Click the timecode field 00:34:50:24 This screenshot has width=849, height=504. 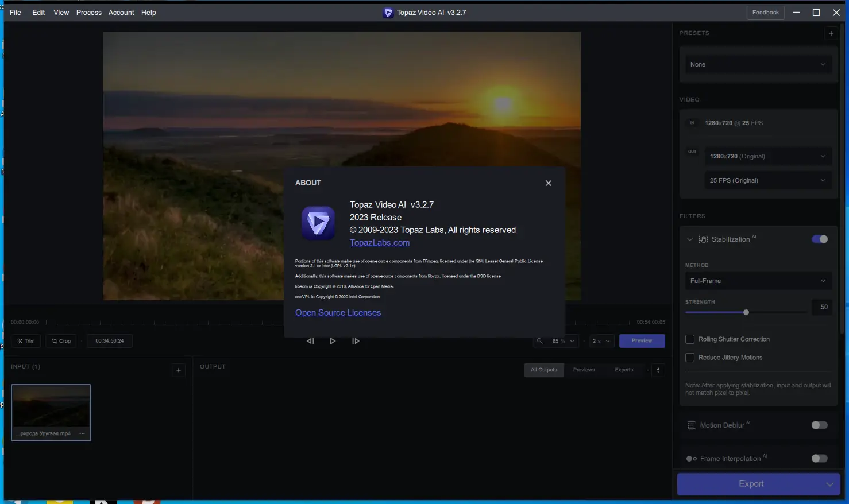coord(110,341)
